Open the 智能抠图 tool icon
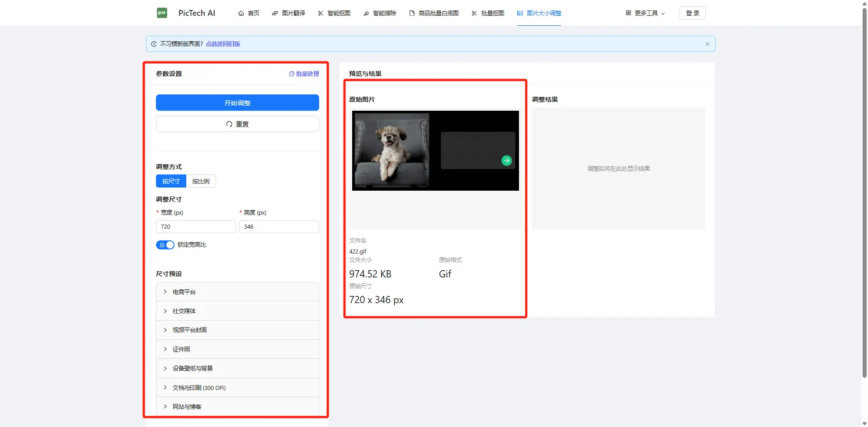868x427 pixels. point(320,13)
